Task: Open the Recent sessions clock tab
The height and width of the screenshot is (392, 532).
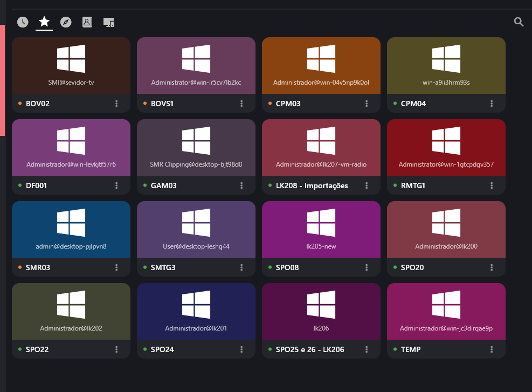Action: coord(23,23)
